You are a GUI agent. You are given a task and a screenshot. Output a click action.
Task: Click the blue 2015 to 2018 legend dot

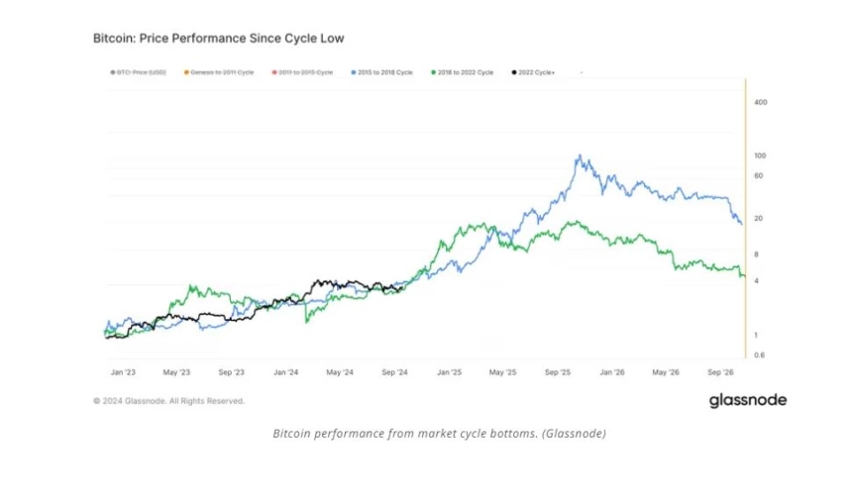354,72
